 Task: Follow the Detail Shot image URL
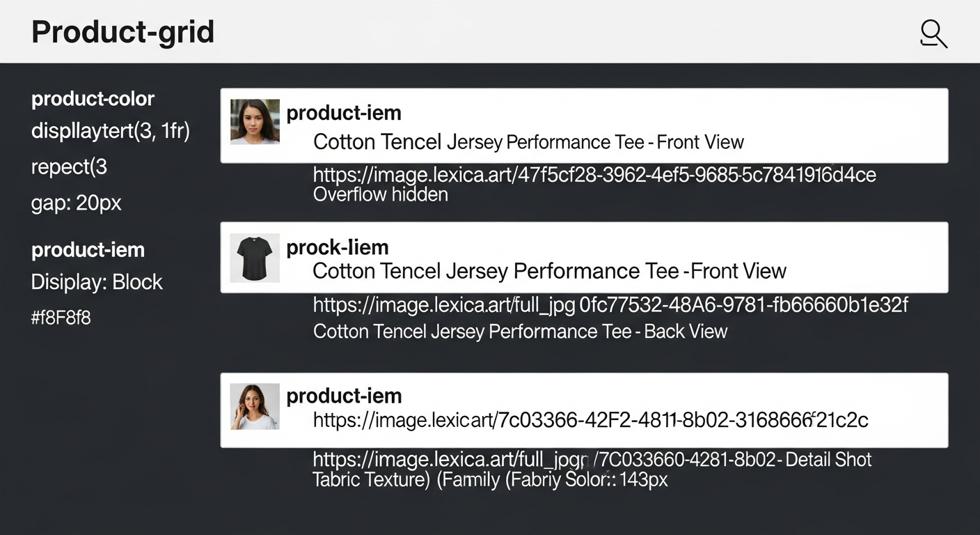pos(592,460)
